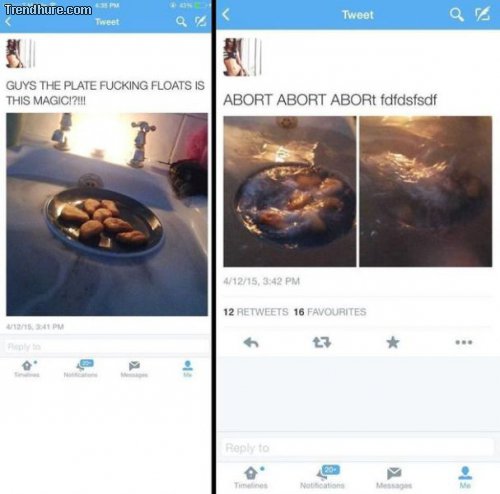Open the first sinking plate photo
This screenshot has height=494, width=500.
[x=290, y=191]
